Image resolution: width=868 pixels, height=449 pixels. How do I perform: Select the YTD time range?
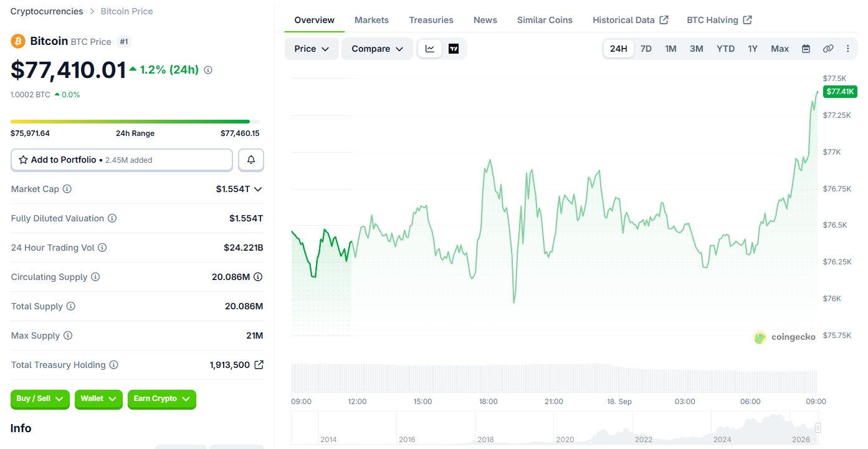tap(725, 49)
